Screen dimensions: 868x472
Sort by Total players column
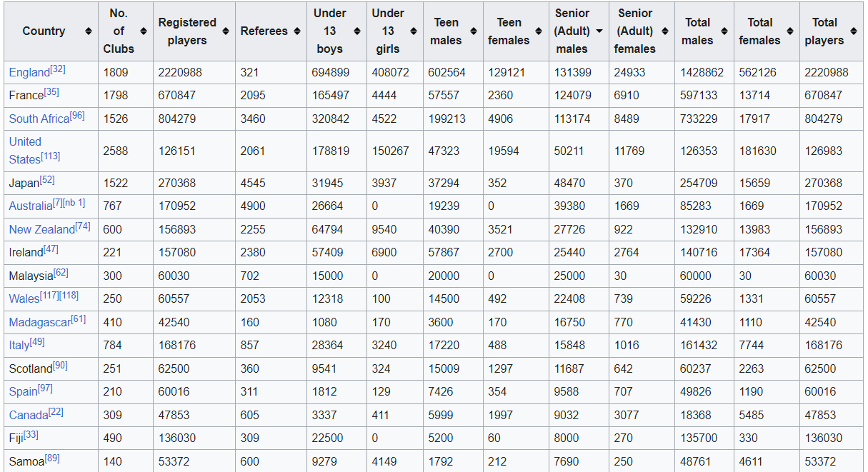click(x=854, y=31)
